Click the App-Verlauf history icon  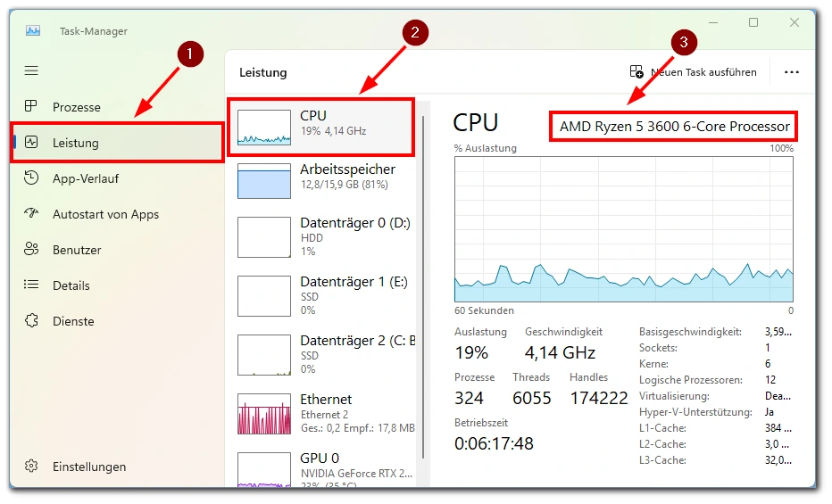click(x=31, y=178)
